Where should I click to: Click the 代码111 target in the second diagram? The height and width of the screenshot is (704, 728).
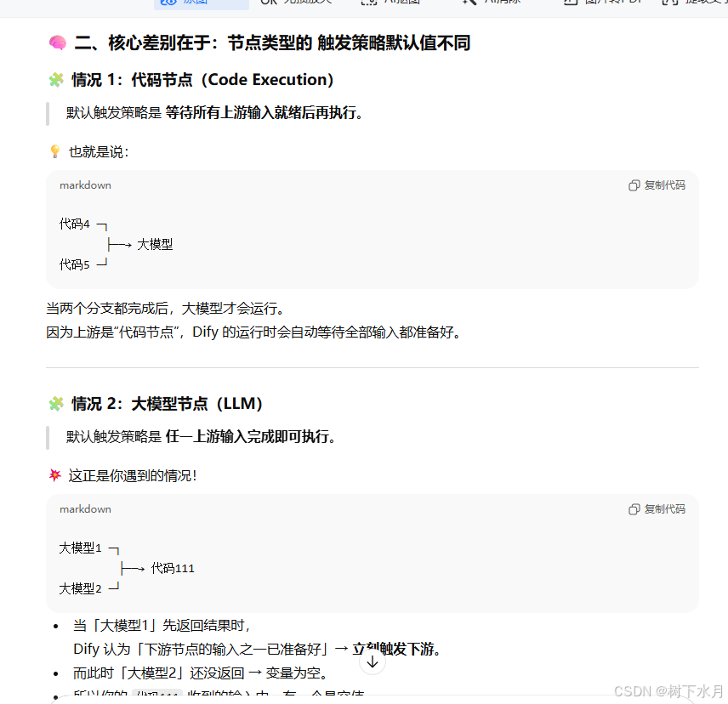click(173, 568)
